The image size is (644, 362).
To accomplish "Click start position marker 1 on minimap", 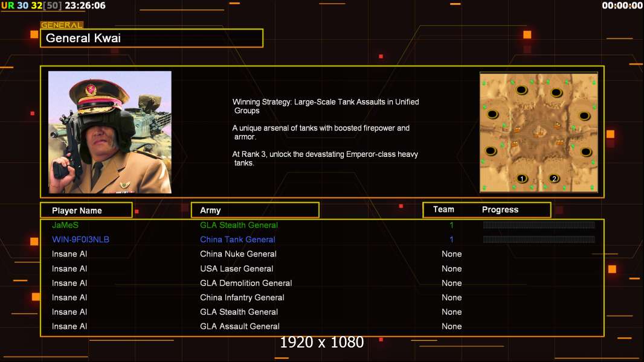I will 521,179.
